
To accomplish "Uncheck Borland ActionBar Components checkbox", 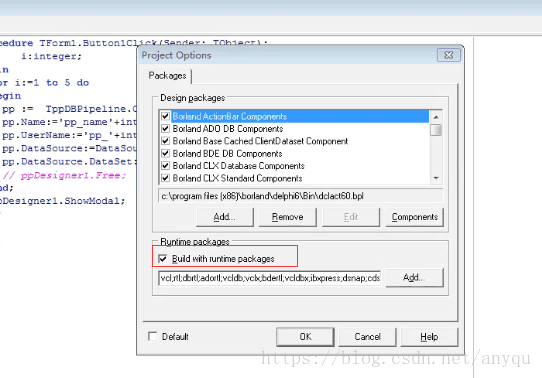I will (166, 116).
